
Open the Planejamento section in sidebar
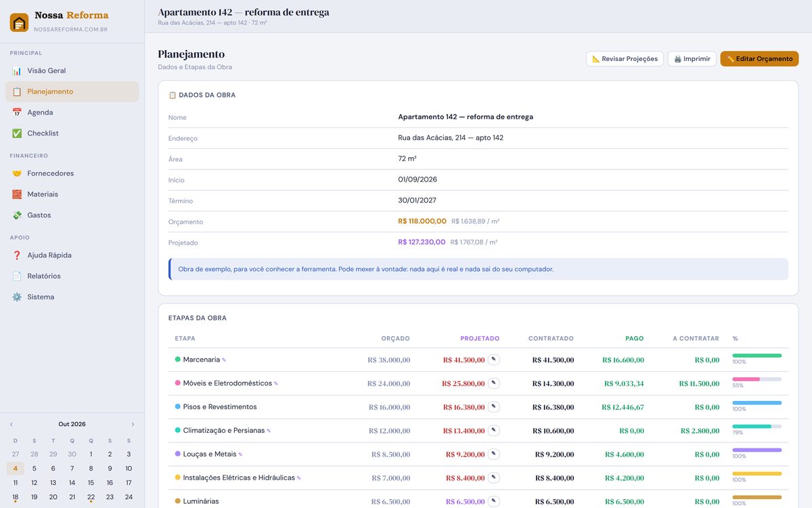point(72,91)
